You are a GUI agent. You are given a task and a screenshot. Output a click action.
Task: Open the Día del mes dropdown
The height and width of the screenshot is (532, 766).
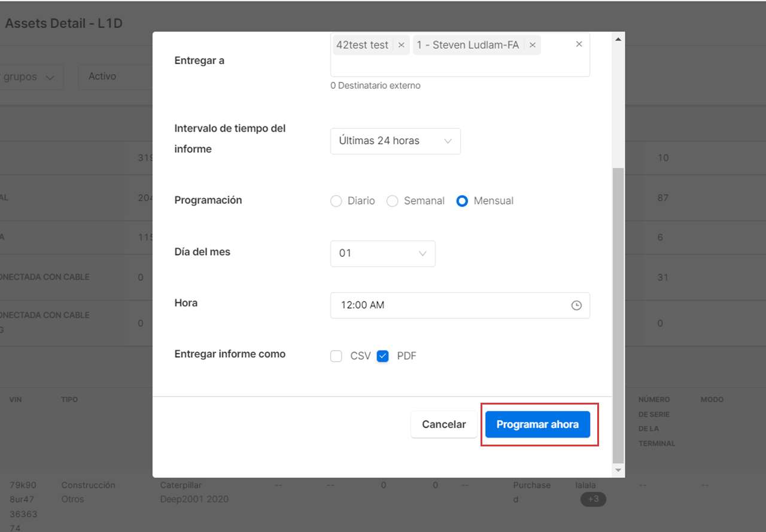pos(382,253)
